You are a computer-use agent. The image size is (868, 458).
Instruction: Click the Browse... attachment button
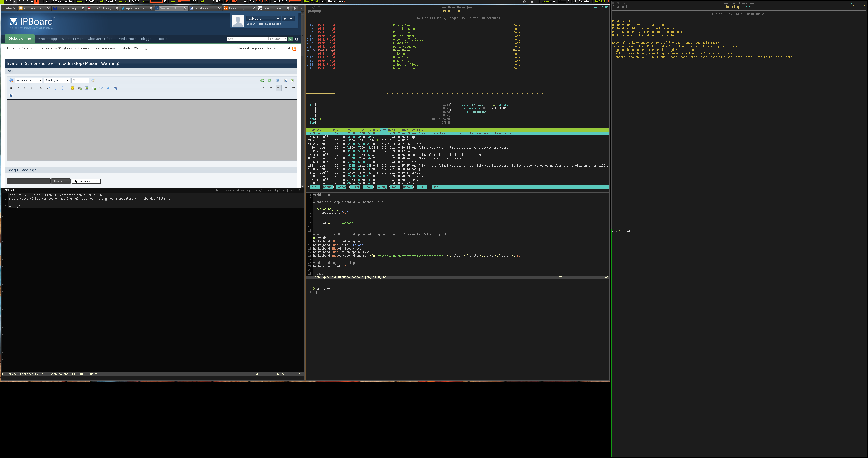click(61, 181)
